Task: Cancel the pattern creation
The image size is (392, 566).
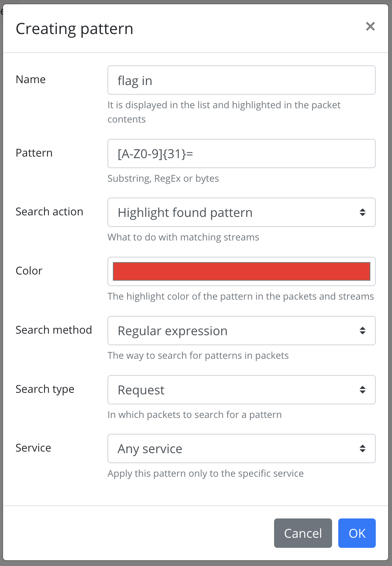Action: (x=303, y=533)
